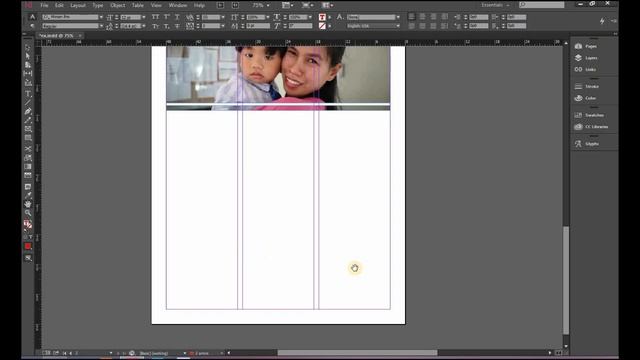Open the Layout menu
This screenshot has height=360, width=640.
(x=78, y=5)
